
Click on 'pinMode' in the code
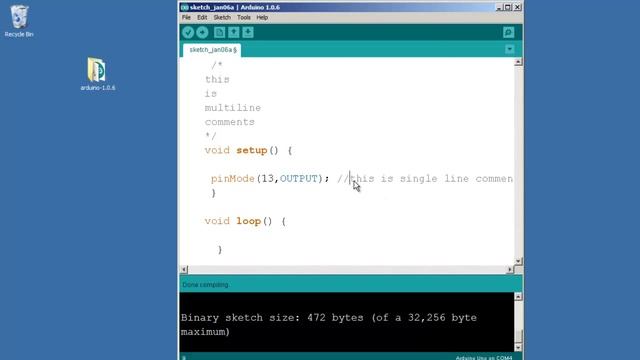[233, 179]
